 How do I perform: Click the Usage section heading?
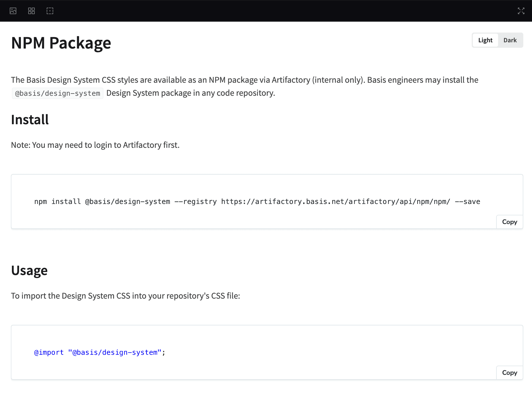coord(29,270)
